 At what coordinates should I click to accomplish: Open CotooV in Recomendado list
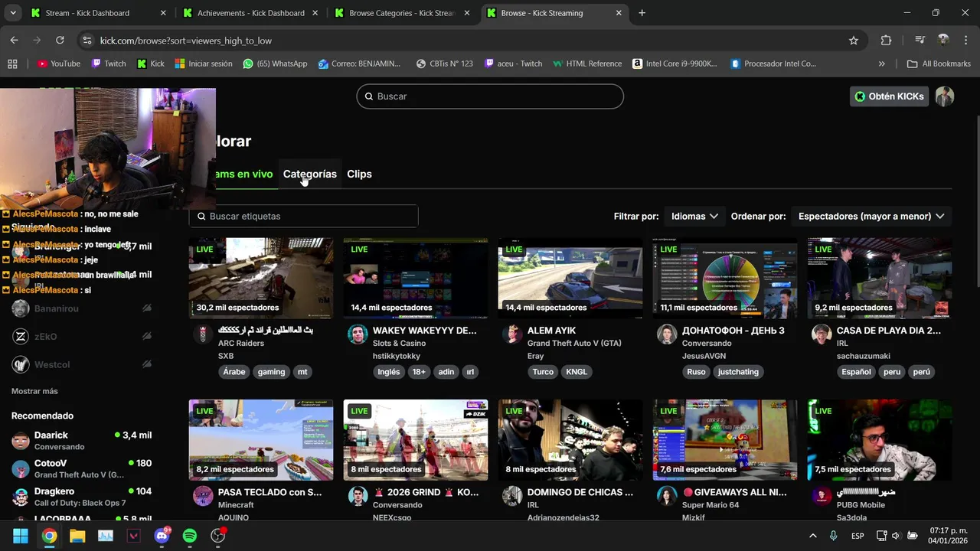coord(81,468)
